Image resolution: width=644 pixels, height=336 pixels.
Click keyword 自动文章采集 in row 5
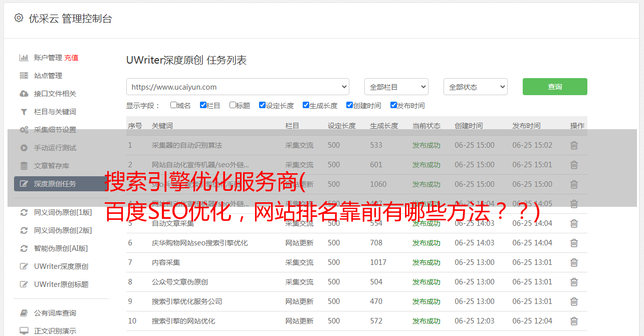point(173,223)
